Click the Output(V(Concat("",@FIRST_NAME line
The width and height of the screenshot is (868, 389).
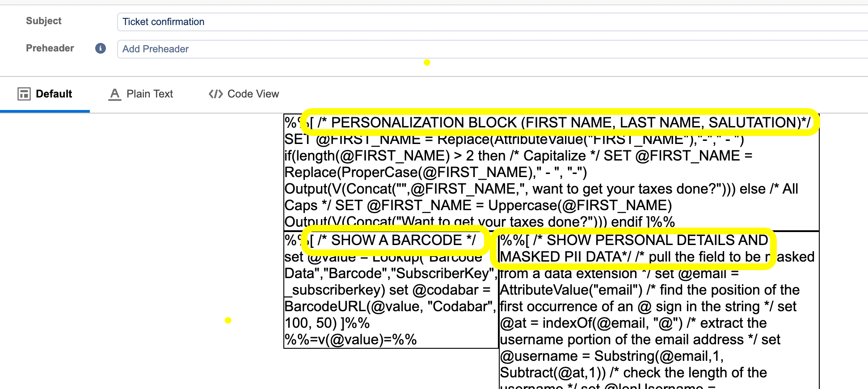pyautogui.click(x=541, y=189)
